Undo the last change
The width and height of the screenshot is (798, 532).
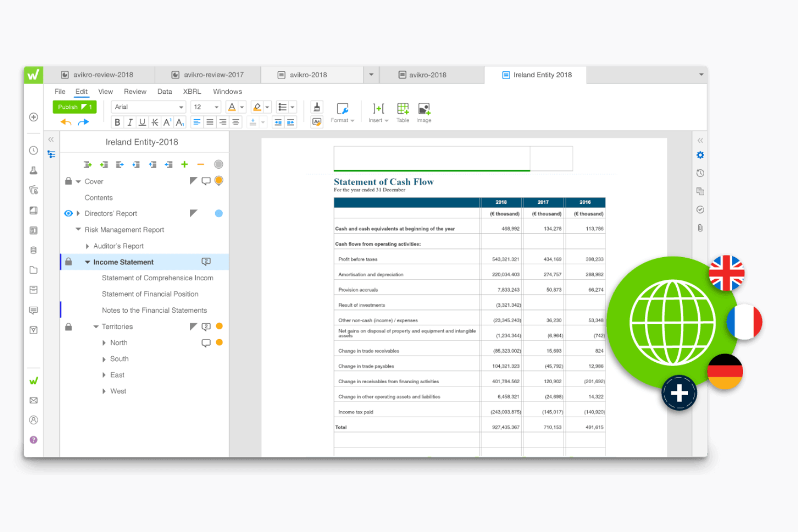tap(65, 122)
